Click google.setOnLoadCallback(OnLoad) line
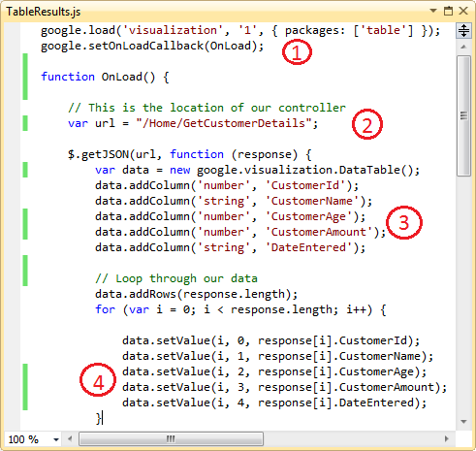 [152, 46]
